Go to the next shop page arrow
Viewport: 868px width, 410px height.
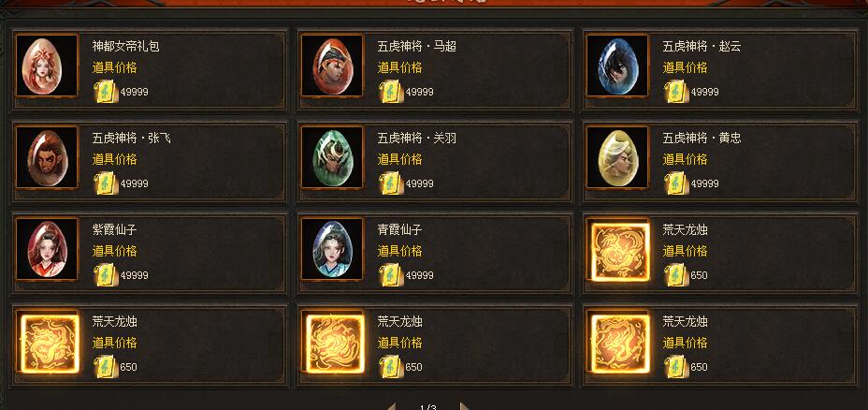click(465, 406)
